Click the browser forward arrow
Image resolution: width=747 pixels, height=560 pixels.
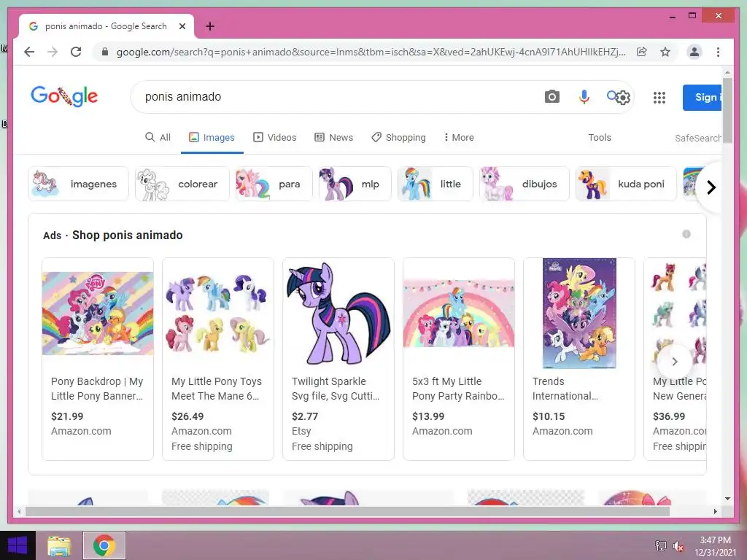click(53, 52)
